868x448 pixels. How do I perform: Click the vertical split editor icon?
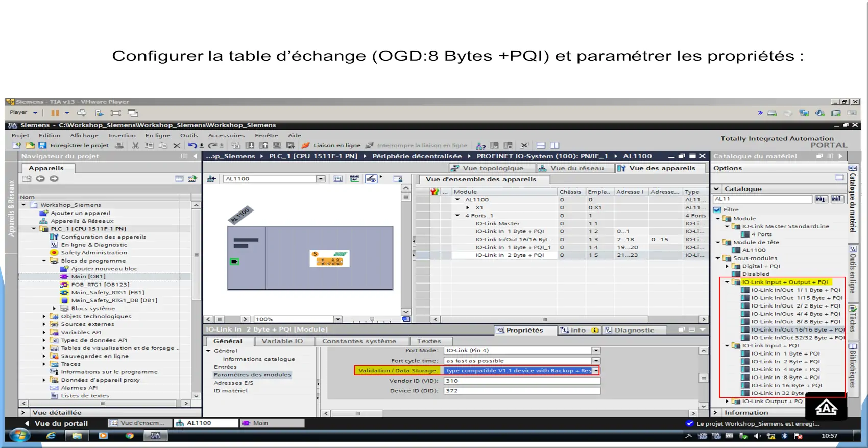pyautogui.click(x=555, y=145)
